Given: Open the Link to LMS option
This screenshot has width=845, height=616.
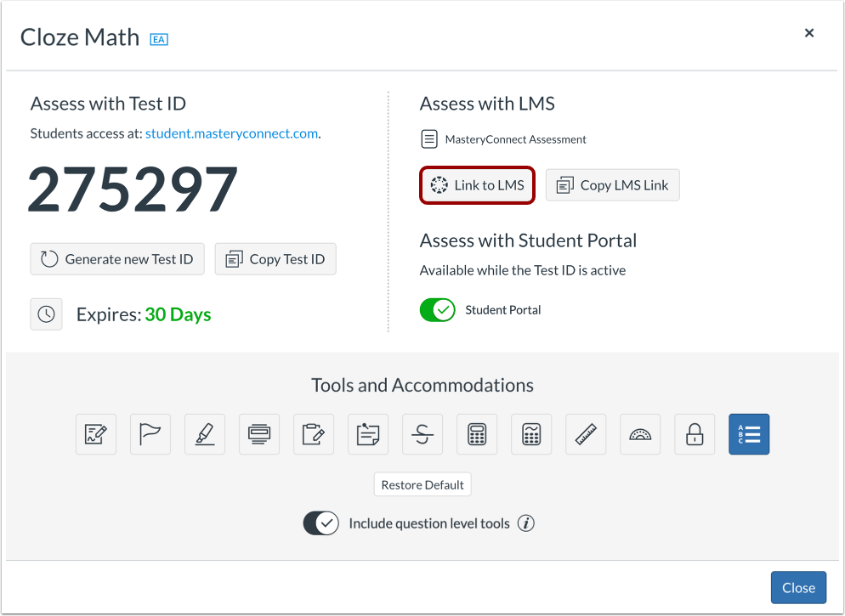Looking at the screenshot, I should pos(477,184).
